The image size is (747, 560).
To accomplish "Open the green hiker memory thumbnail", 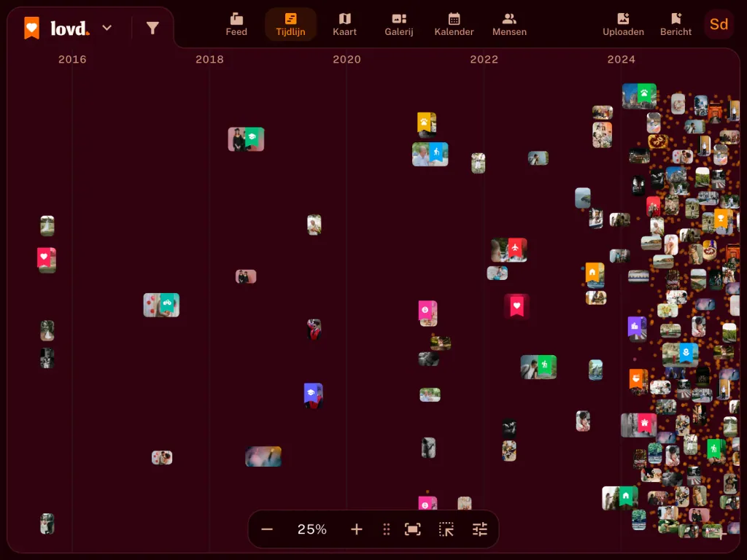I will [538, 367].
